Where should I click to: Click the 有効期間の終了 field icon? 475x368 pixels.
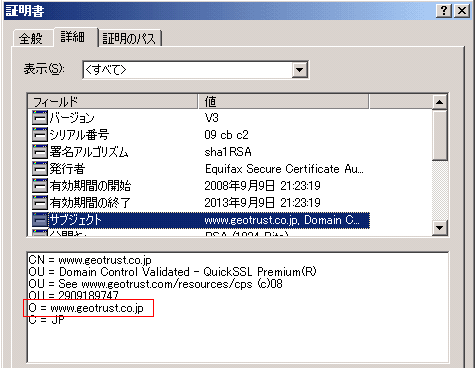(x=40, y=202)
